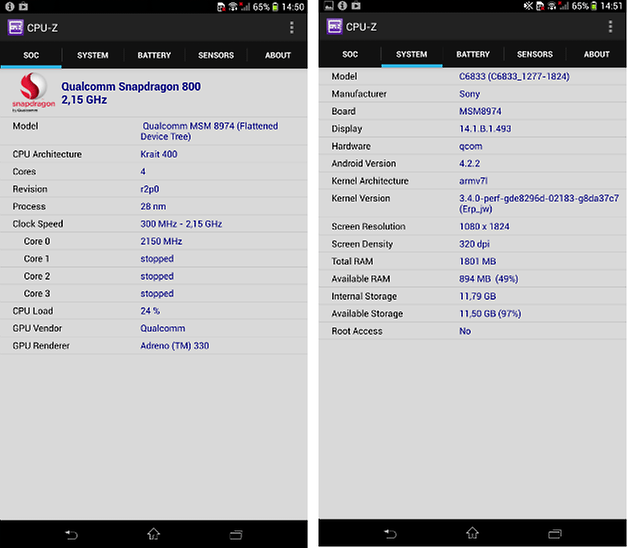Viewport: 628px width, 548px height.
Task: Tap Home navigation button in right screen
Action: click(x=472, y=533)
